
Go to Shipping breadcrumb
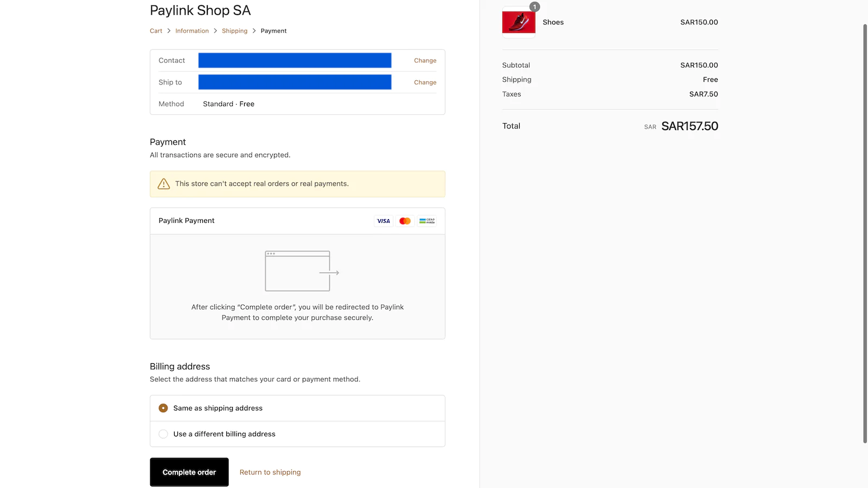click(234, 31)
